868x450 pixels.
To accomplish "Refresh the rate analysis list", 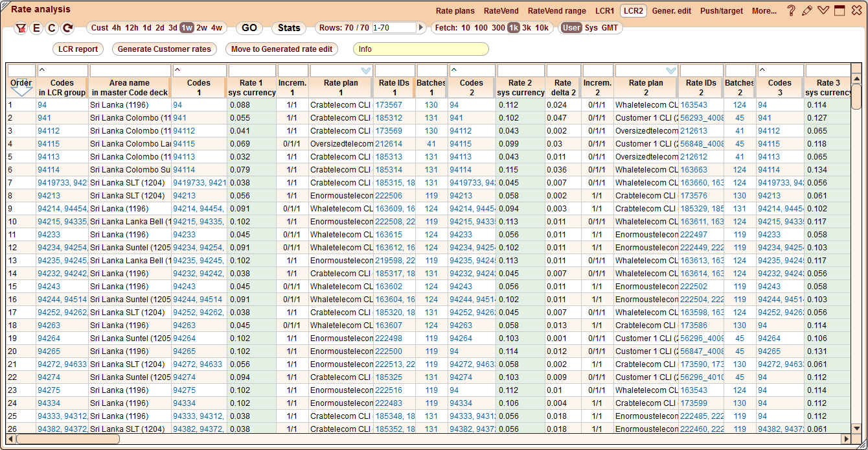I will pos(67,28).
